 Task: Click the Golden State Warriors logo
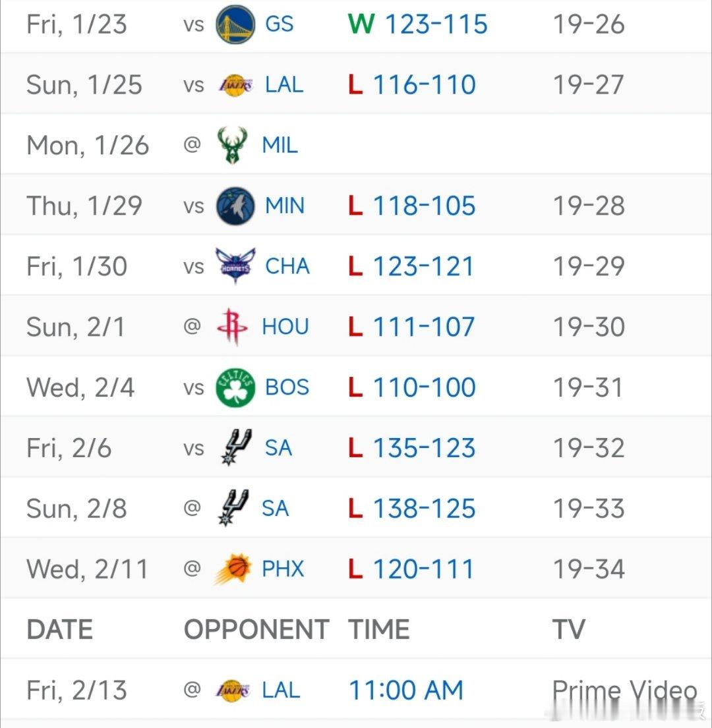[235, 24]
